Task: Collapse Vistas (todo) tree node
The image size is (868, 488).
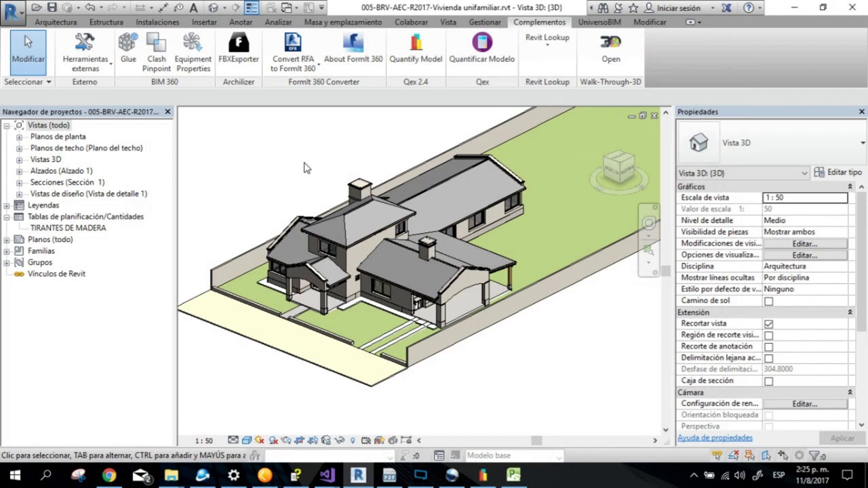Action: click(7, 125)
